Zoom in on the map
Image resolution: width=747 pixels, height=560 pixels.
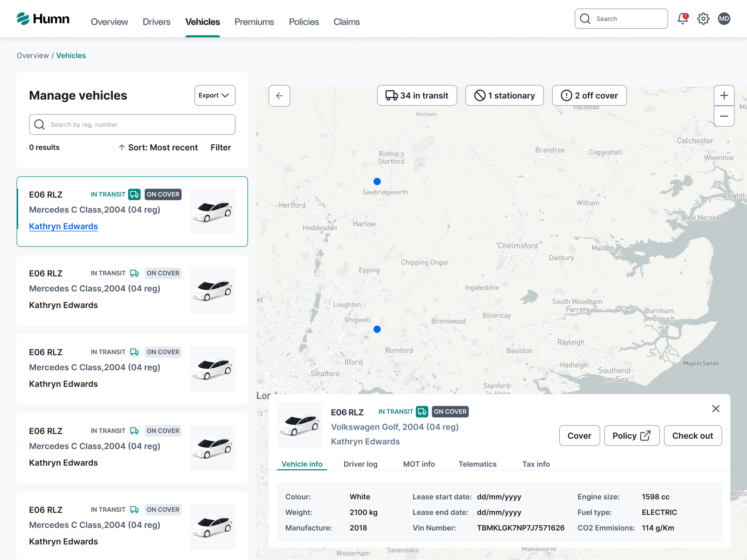pos(724,96)
